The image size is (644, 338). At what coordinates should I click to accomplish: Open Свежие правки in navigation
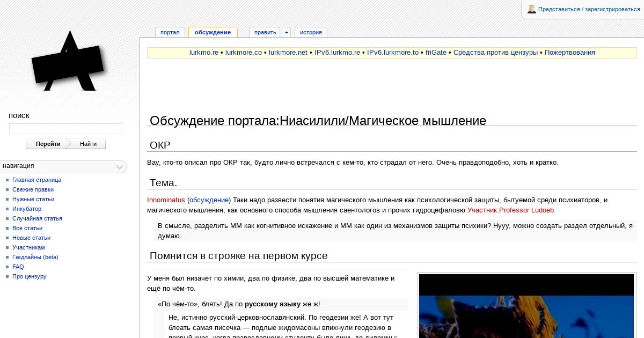[33, 189]
